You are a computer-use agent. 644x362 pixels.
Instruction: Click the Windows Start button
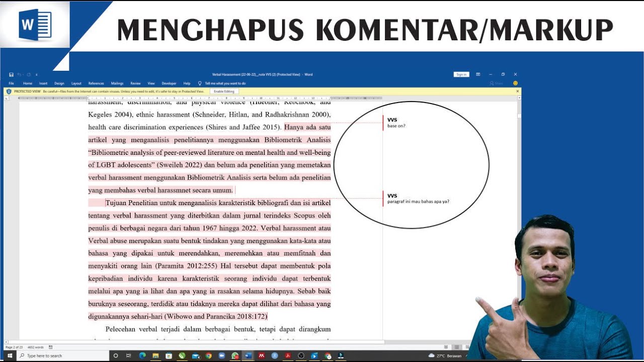(x=10, y=355)
